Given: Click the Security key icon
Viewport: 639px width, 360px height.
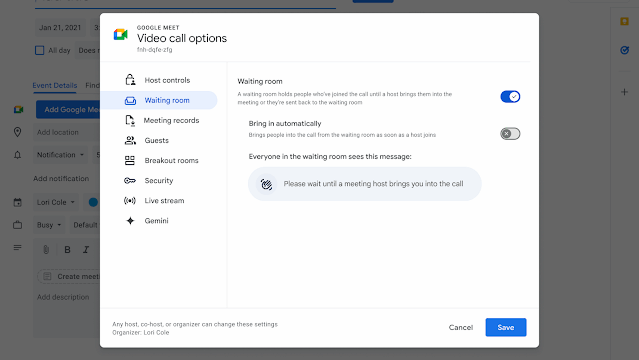Looking at the screenshot, I should [x=130, y=180].
